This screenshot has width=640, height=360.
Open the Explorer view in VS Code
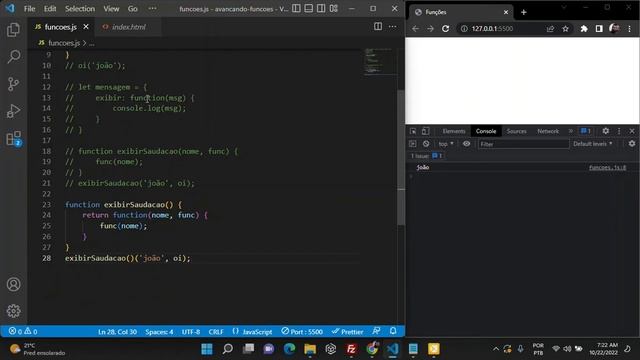13,30
